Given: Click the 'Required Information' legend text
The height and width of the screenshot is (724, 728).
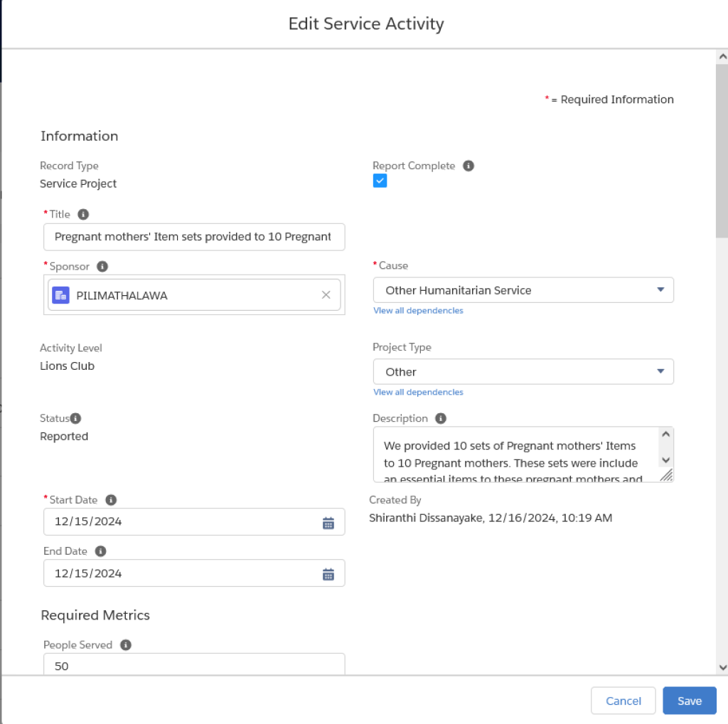Looking at the screenshot, I should tap(617, 100).
